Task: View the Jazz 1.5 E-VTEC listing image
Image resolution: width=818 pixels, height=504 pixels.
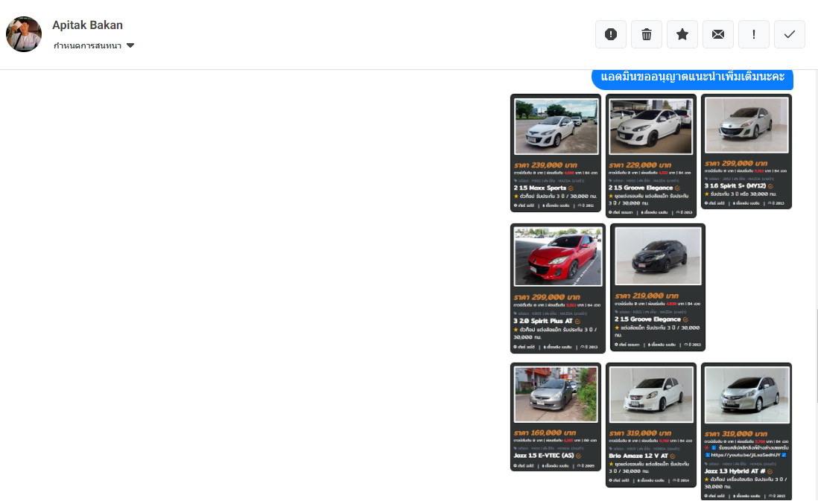Action: click(556, 395)
